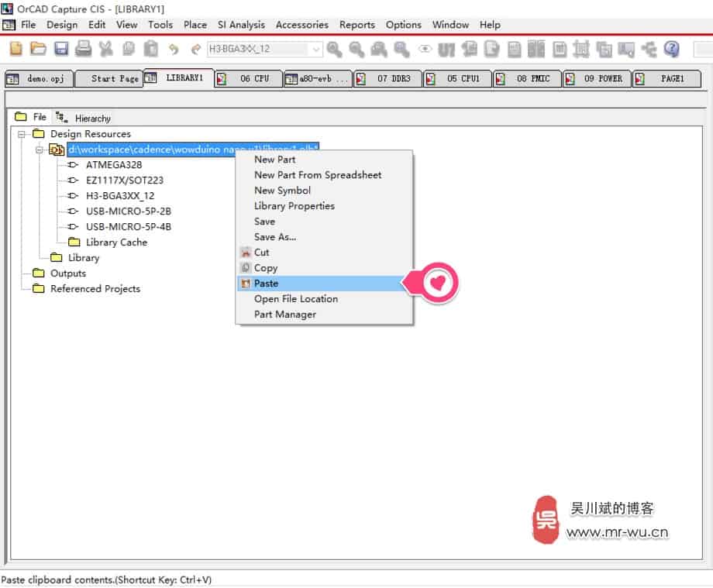Image resolution: width=713 pixels, height=588 pixels.
Task: Click the Area Select toolbar icon
Action: [604, 49]
